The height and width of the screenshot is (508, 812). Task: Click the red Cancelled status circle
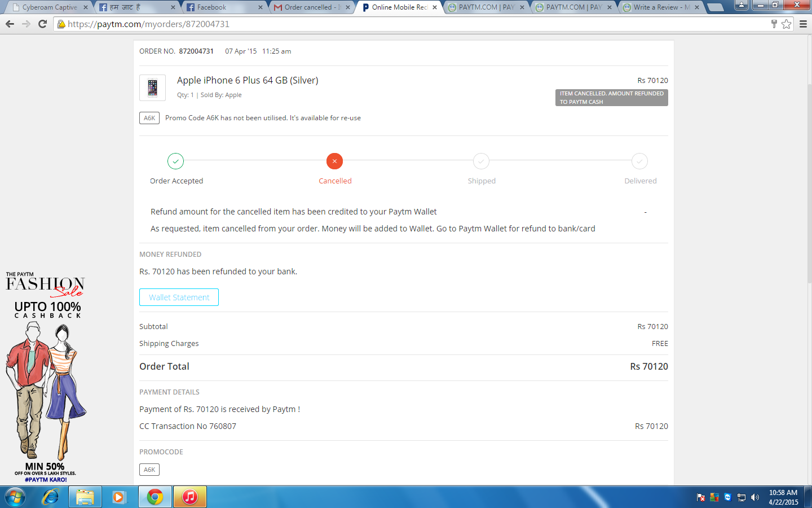334,161
